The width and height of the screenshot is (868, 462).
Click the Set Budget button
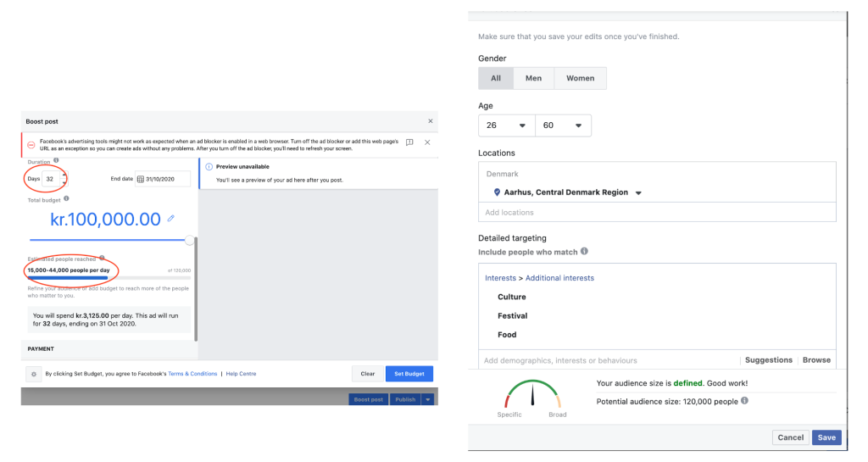tap(409, 374)
